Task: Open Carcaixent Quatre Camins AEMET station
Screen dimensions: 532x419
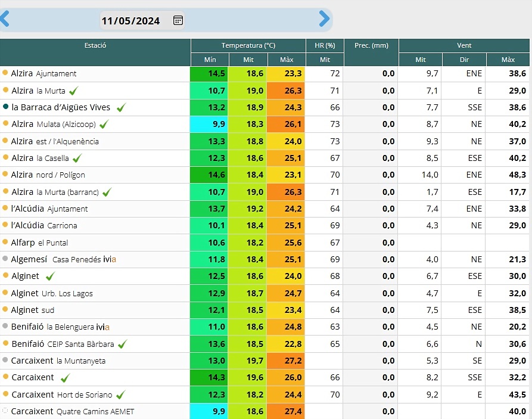Action: coord(73,411)
